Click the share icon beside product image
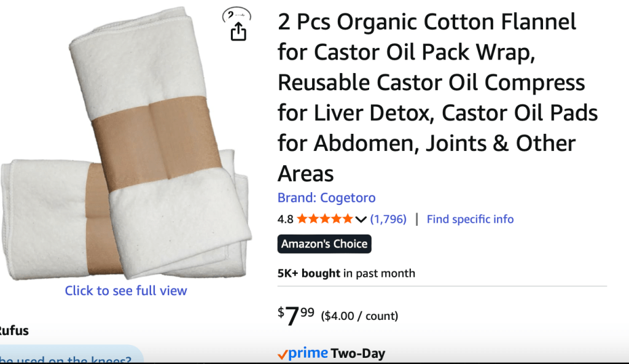 (238, 32)
